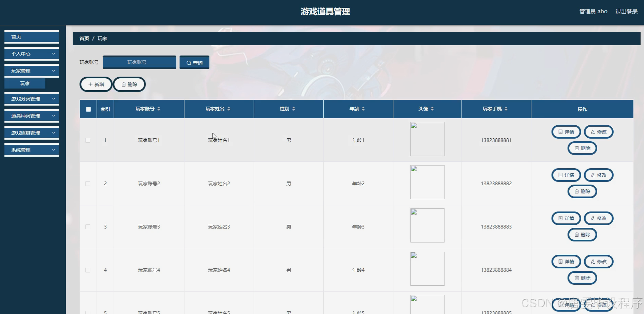Click 退出登录 to log out
The image size is (644, 314).
pyautogui.click(x=626, y=12)
